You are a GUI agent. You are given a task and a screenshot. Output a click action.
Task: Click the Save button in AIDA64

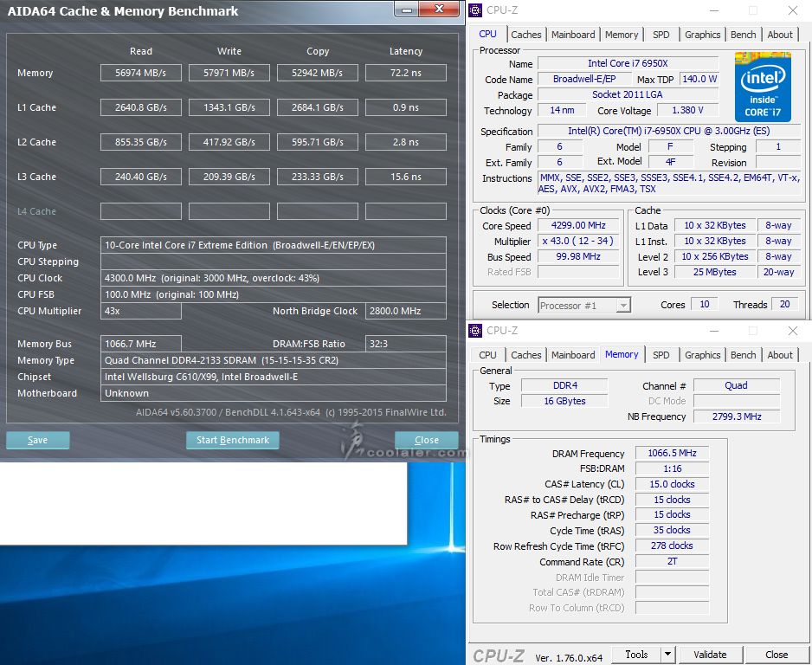coord(37,440)
